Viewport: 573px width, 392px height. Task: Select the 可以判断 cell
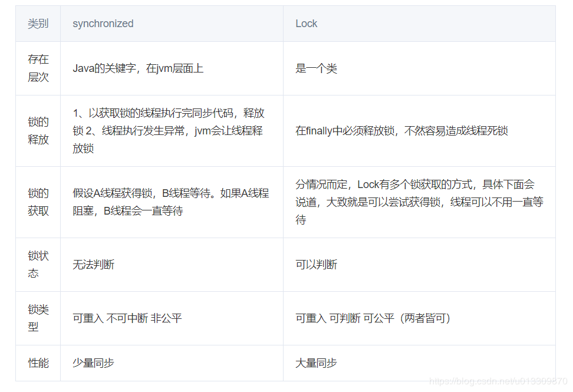(316, 265)
